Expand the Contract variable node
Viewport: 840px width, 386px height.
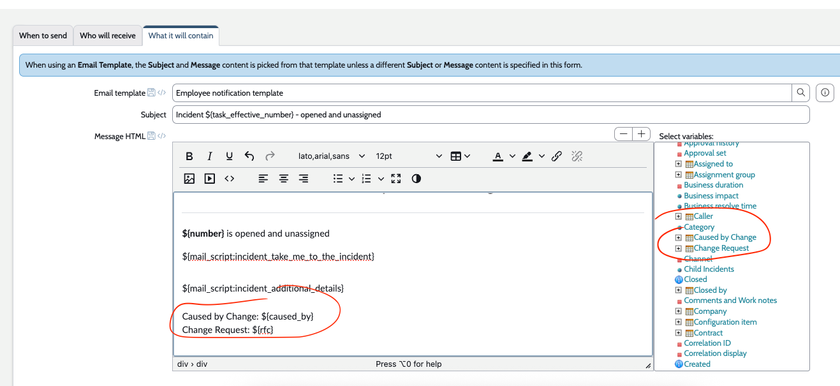[x=678, y=332]
